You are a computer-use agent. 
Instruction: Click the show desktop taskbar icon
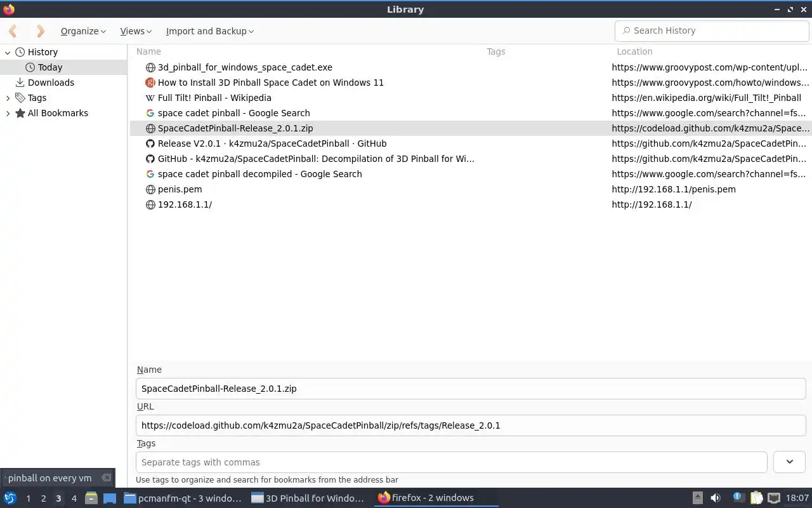tap(110, 498)
